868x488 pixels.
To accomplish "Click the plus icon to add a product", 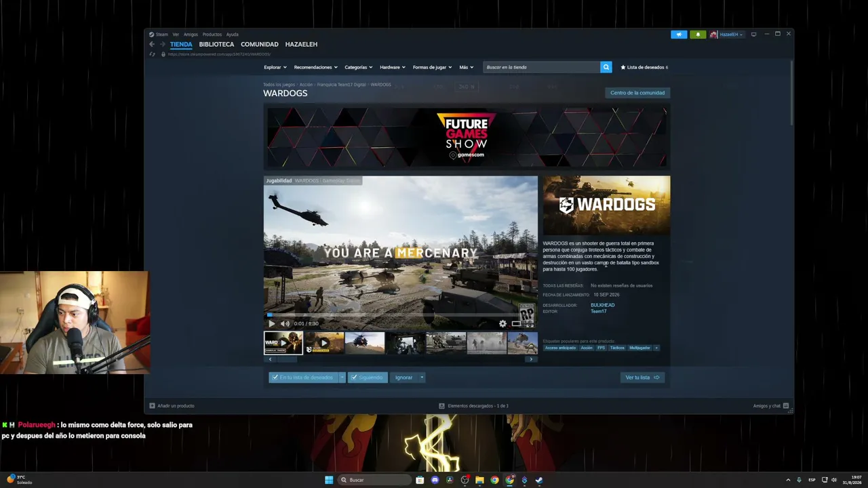I will (x=152, y=406).
